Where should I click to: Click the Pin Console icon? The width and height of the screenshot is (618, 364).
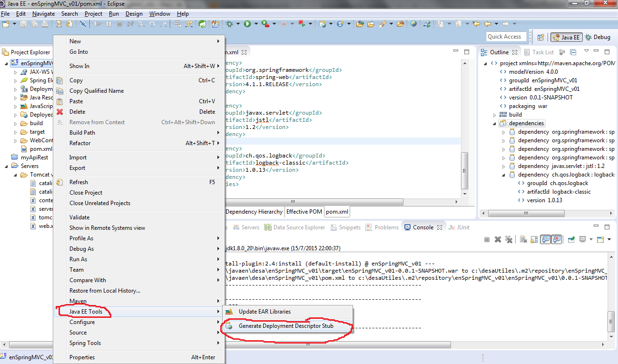pyautogui.click(x=571, y=239)
